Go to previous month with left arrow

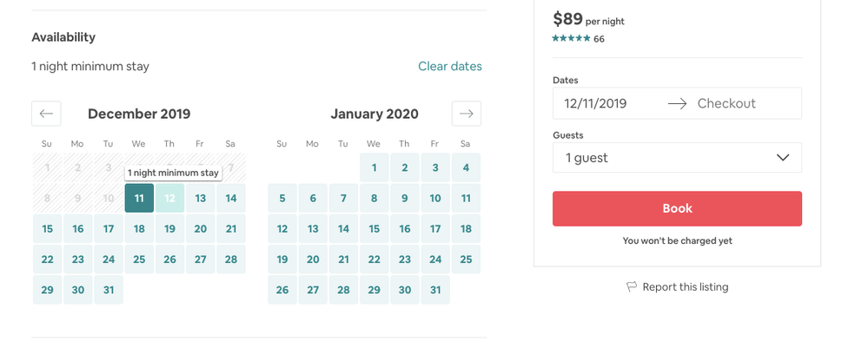pyautogui.click(x=46, y=114)
